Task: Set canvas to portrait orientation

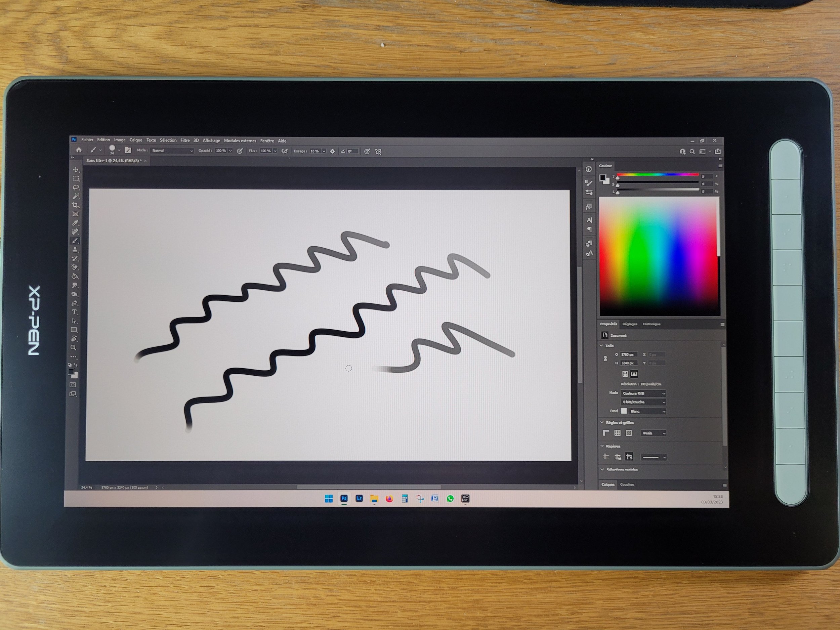Action: click(625, 374)
